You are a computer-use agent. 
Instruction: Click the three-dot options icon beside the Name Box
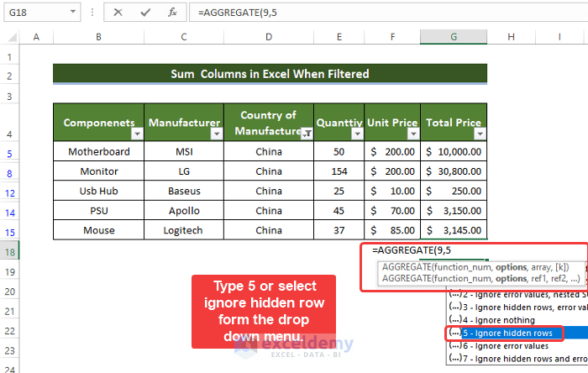point(94,13)
